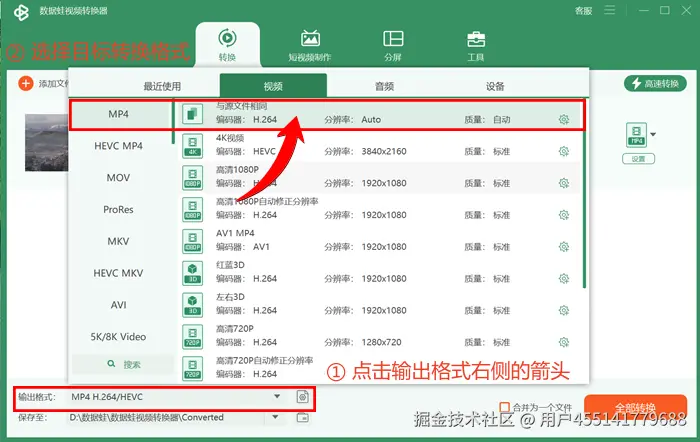Click the video thumbnail preview
Image resolution: width=700 pixels, height=442 pixels.
[x=47, y=143]
